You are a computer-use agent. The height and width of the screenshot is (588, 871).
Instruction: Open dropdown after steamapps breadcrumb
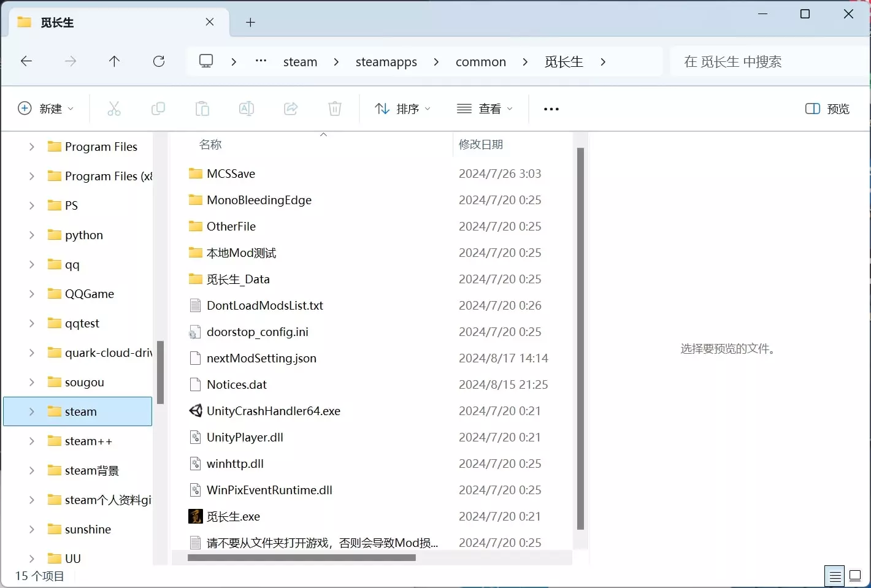point(436,61)
